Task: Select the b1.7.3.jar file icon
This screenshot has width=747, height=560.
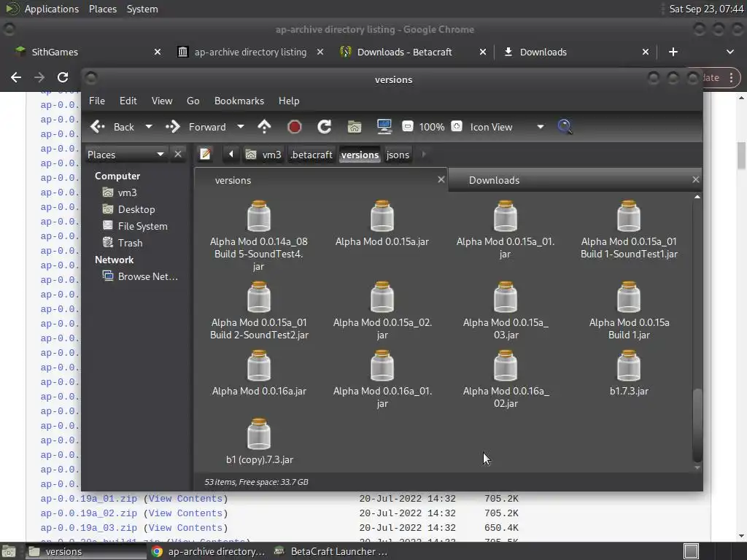Action: pyautogui.click(x=629, y=366)
